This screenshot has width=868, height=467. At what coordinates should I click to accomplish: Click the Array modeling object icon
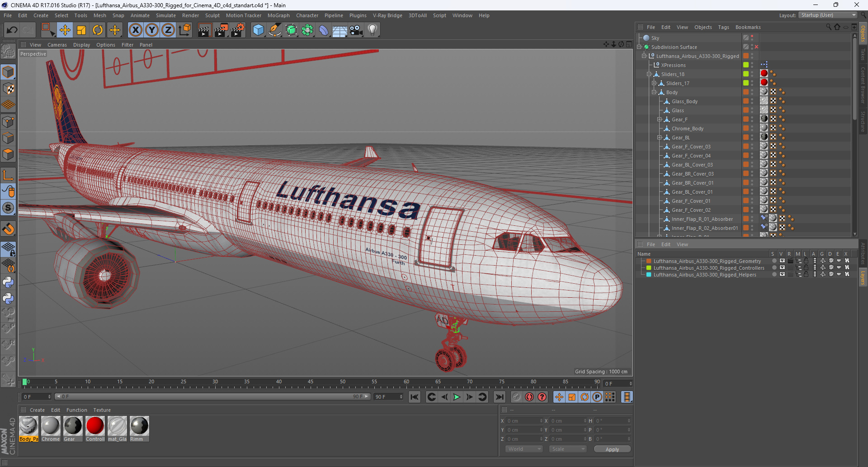(307, 30)
